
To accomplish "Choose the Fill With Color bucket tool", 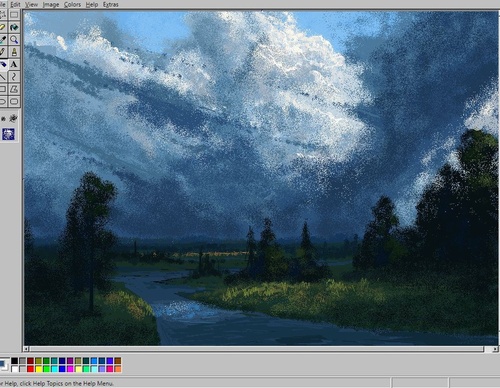I will coord(14,27).
